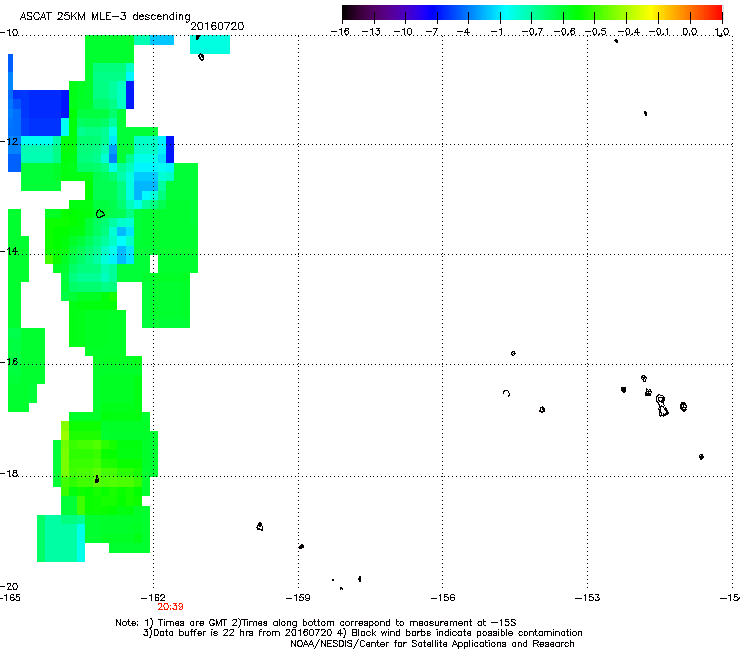This screenshot has height=650, width=740.
Task: Click the 'ASCAT 25KM MLE-3 descending' title
Action: tap(105, 17)
